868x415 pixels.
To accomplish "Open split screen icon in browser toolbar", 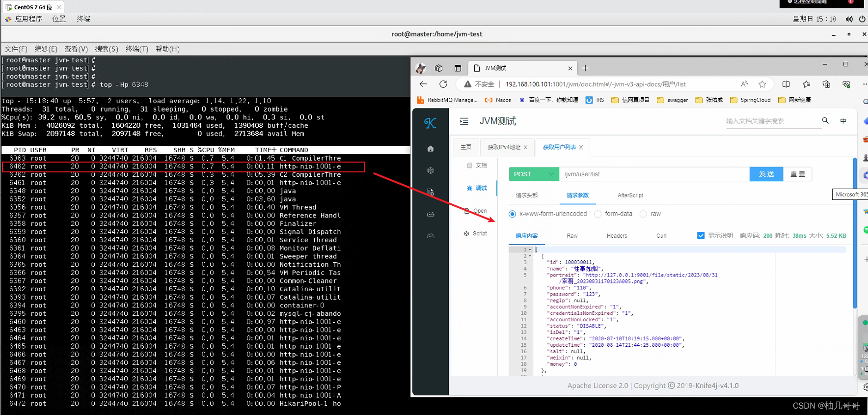I will (x=786, y=84).
